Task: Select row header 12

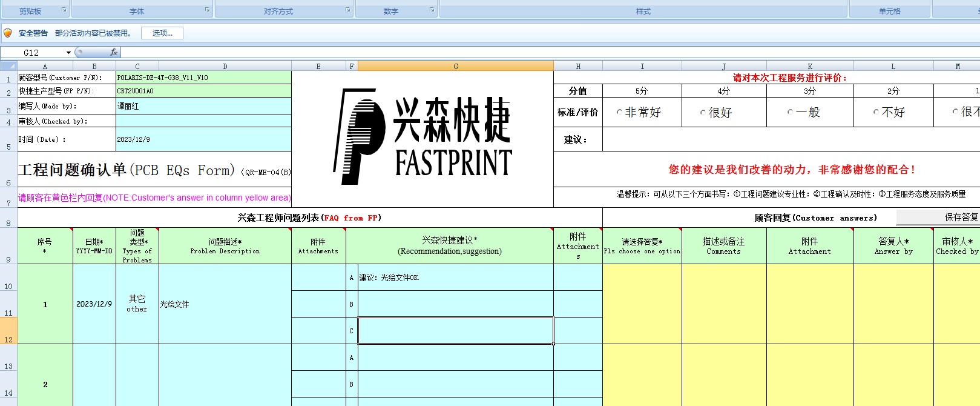Action: coord(8,331)
